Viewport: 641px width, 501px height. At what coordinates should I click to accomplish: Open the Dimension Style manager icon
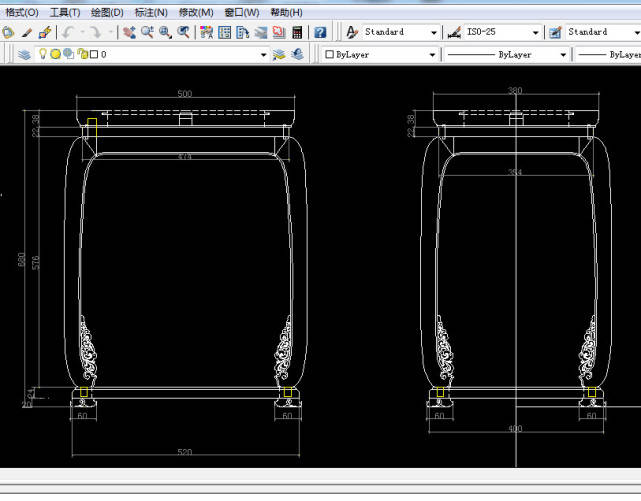[x=454, y=32]
